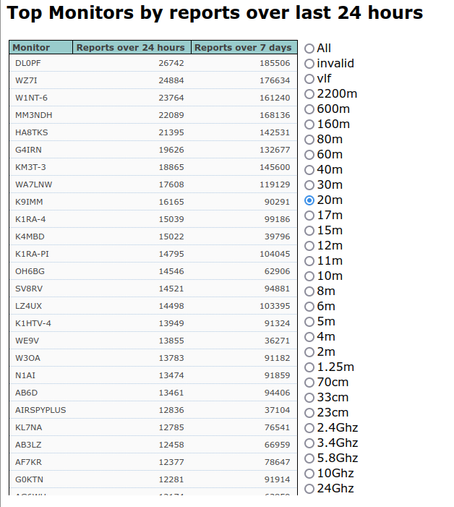
Task: Select the invalid band option
Action: tap(309, 64)
